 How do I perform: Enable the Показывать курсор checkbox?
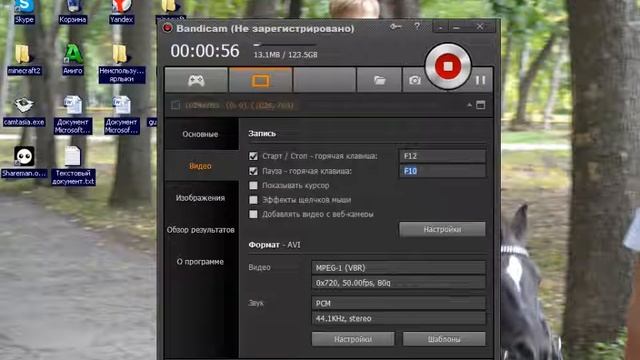pyautogui.click(x=253, y=185)
